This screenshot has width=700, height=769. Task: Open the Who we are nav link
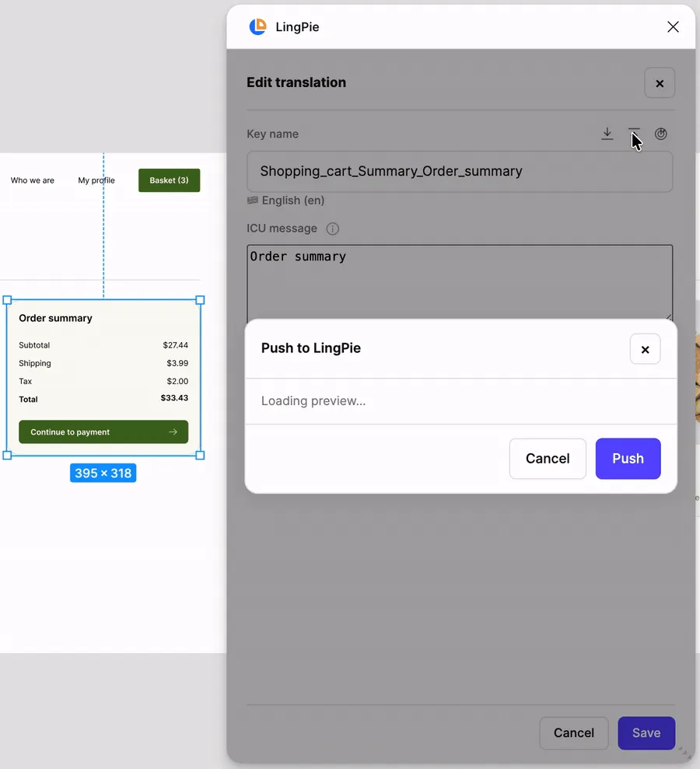click(x=33, y=180)
